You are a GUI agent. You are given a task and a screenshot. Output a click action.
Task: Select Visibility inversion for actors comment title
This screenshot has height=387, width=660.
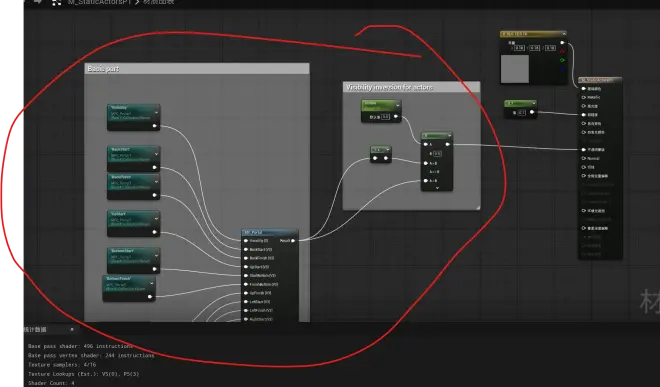(389, 87)
